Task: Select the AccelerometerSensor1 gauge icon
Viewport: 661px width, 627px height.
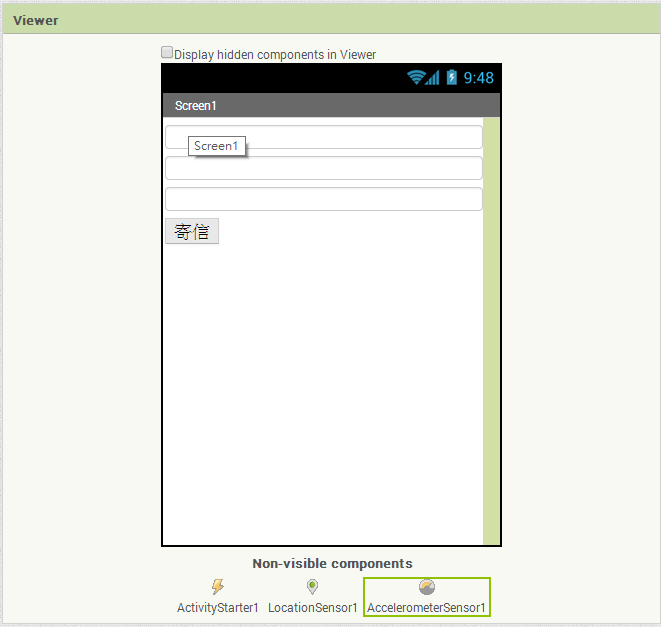Action: pyautogui.click(x=427, y=587)
